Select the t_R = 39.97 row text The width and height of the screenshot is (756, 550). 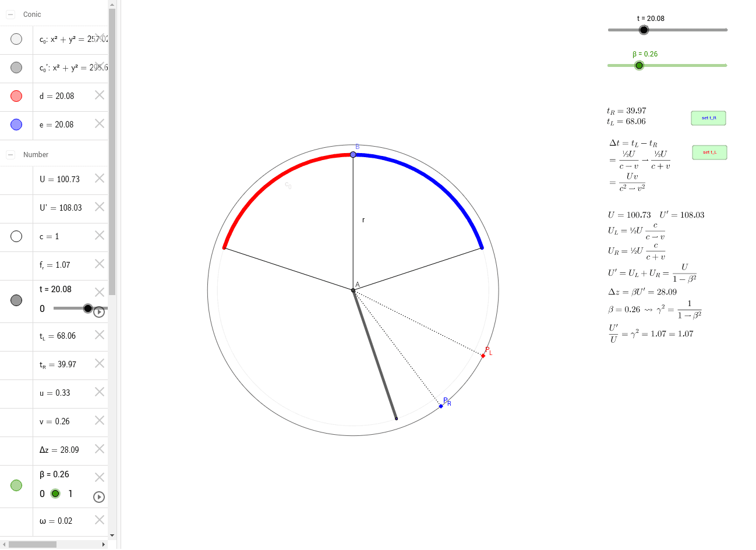click(x=58, y=365)
